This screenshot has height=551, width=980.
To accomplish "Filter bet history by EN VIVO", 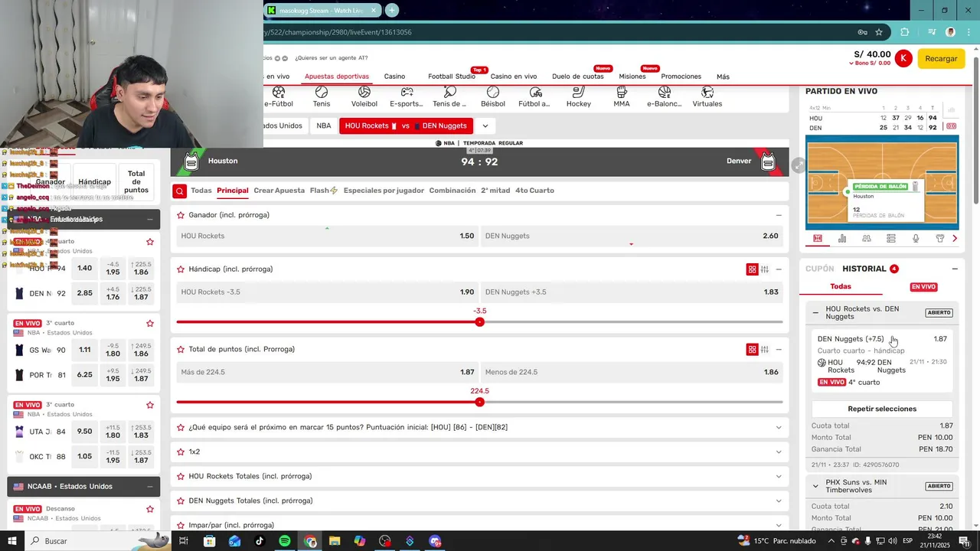I will (x=923, y=287).
